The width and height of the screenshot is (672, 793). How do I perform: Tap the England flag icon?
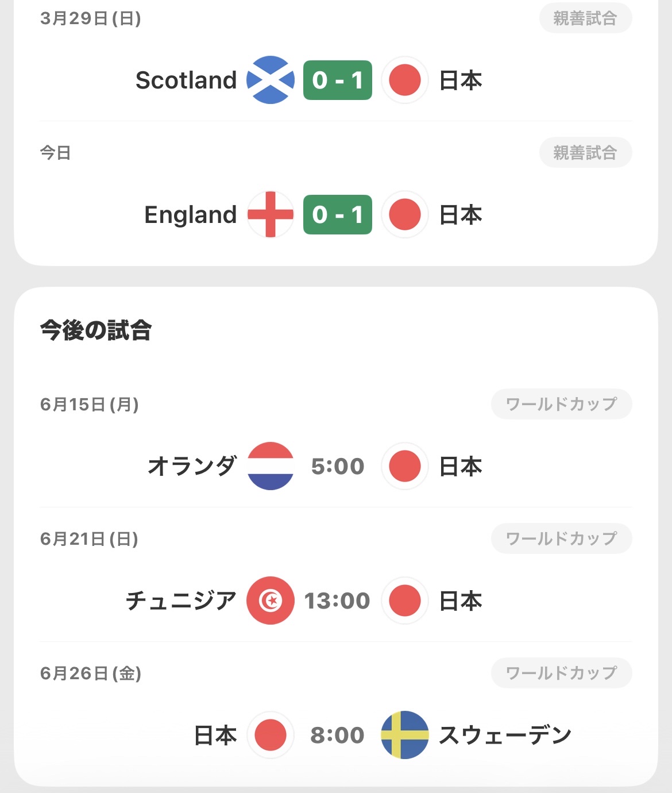[x=271, y=214]
